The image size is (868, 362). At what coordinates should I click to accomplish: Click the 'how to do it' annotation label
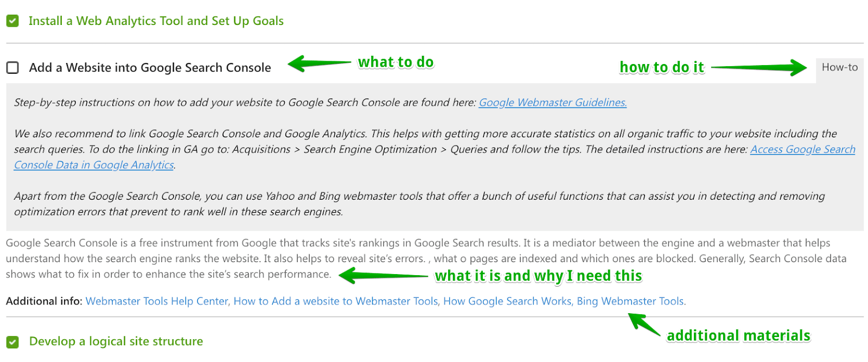click(662, 67)
